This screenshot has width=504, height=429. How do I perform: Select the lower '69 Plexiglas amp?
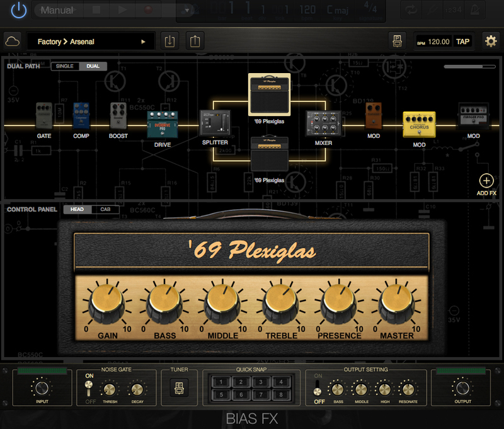coord(270,154)
